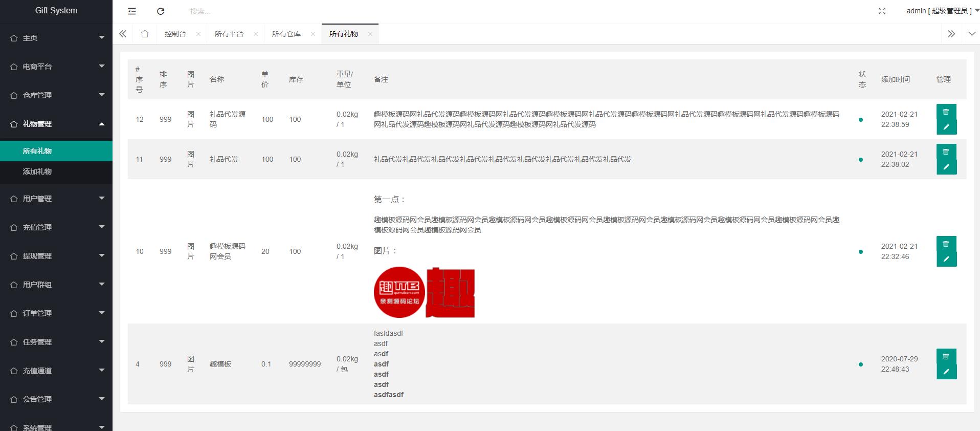Open 添加礼物 in the sidebar
Screen dimensions: 980x431
coord(56,171)
